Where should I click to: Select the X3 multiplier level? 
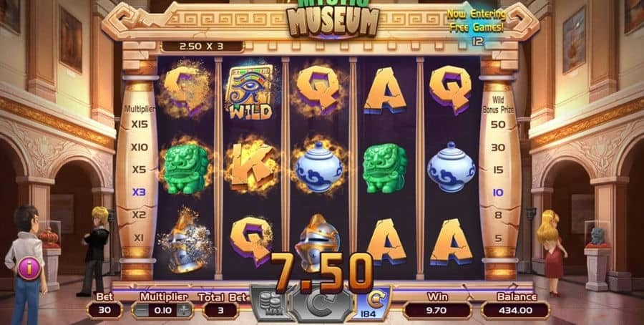coord(140,192)
